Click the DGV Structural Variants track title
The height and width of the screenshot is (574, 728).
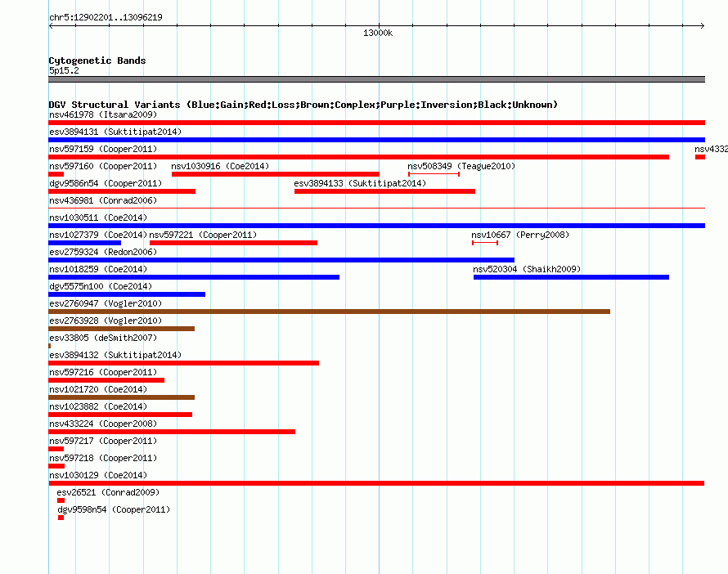tap(303, 105)
